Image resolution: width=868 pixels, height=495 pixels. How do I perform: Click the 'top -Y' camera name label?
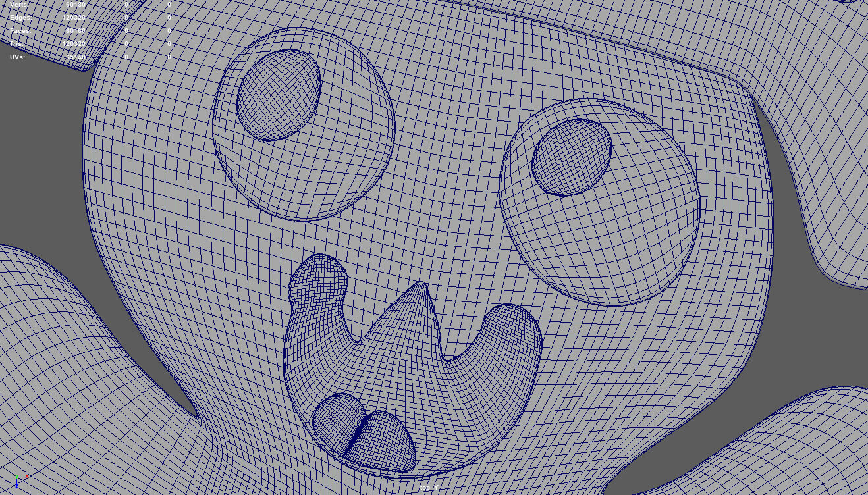pyautogui.click(x=429, y=488)
